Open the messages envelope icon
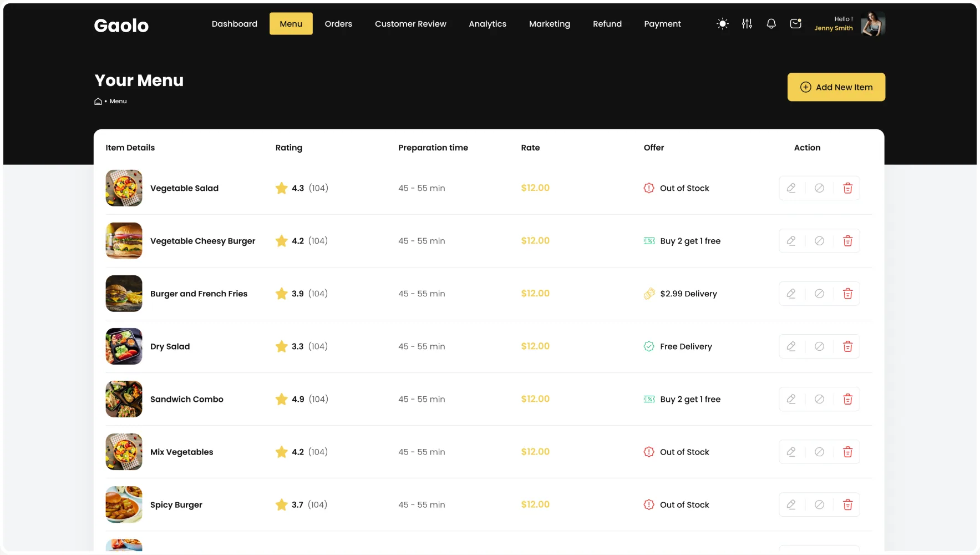Screen dimensions: 980x555 (x=795, y=24)
